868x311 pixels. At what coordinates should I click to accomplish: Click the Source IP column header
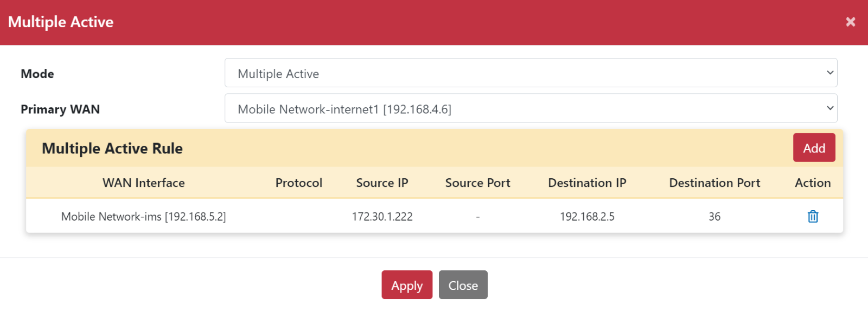[x=382, y=183]
